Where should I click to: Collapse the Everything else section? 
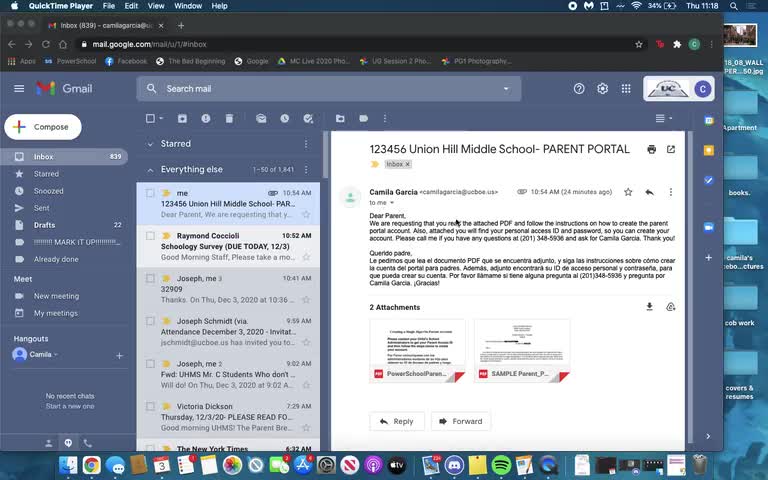pyautogui.click(x=150, y=169)
